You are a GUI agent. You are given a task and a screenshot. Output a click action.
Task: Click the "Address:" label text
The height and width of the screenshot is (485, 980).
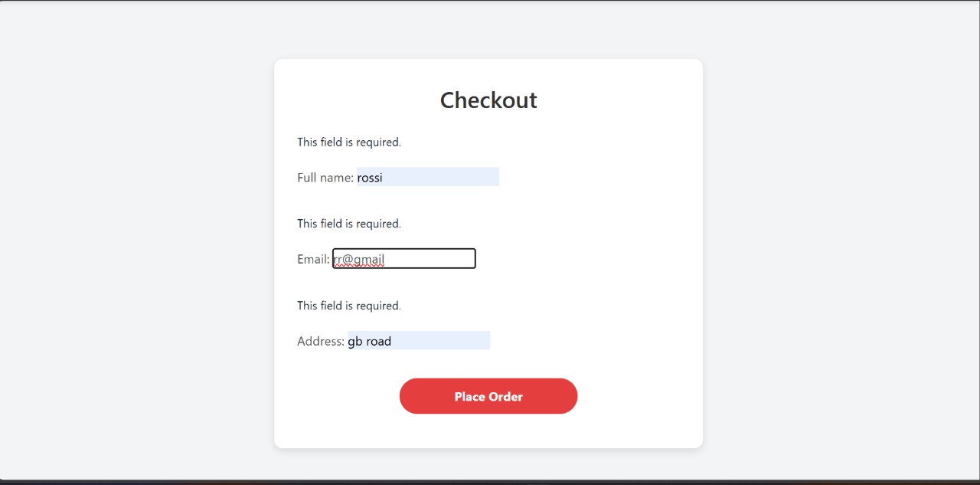(321, 342)
